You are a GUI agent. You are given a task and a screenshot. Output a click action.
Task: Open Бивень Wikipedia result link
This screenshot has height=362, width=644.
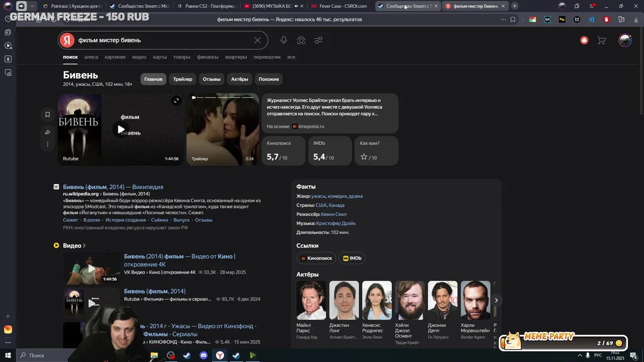(113, 187)
